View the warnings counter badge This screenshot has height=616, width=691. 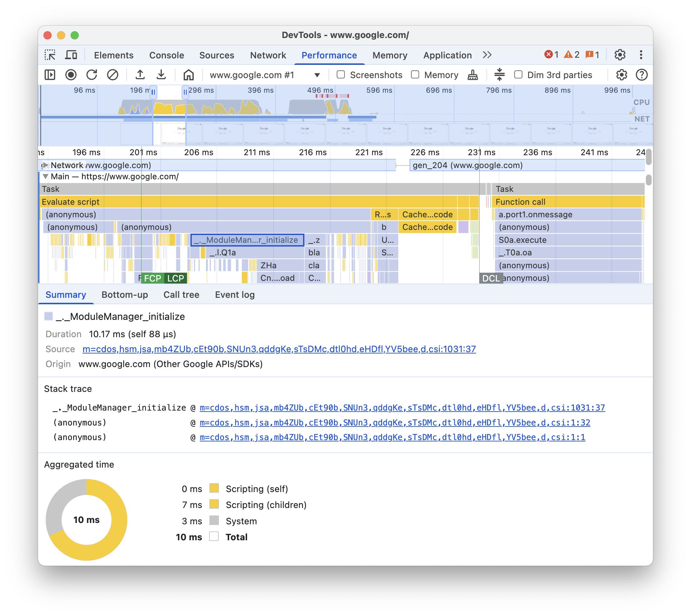[x=572, y=55]
